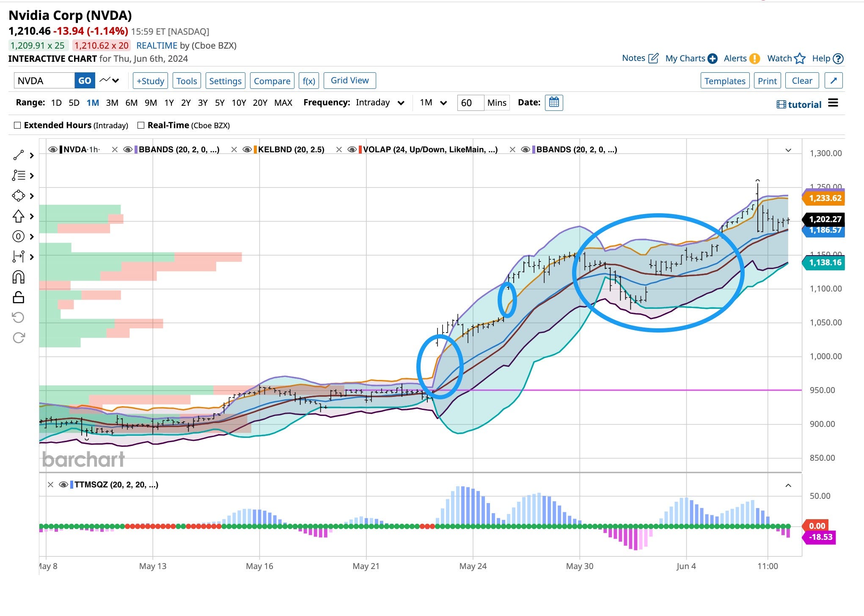Select the 1Y range
The height and width of the screenshot is (616, 864).
(x=169, y=103)
